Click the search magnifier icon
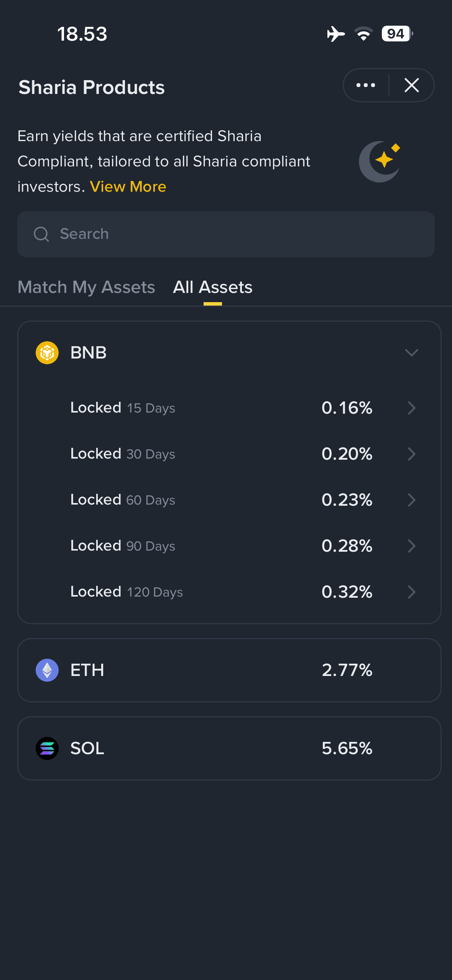 pos(41,234)
